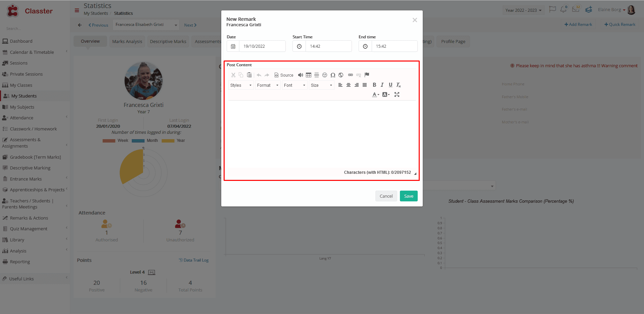Insert audio with the speaker icon
Image resolution: width=644 pixels, height=314 pixels.
click(301, 75)
